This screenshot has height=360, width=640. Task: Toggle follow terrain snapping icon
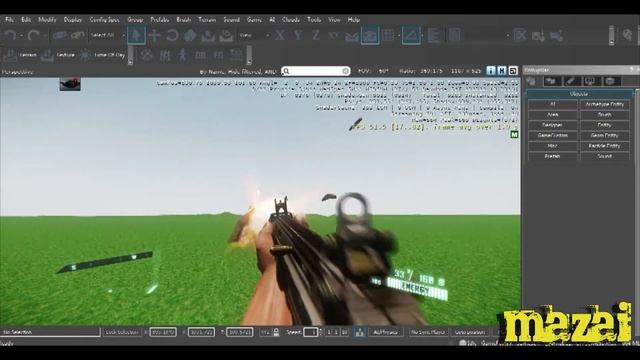(x=351, y=36)
